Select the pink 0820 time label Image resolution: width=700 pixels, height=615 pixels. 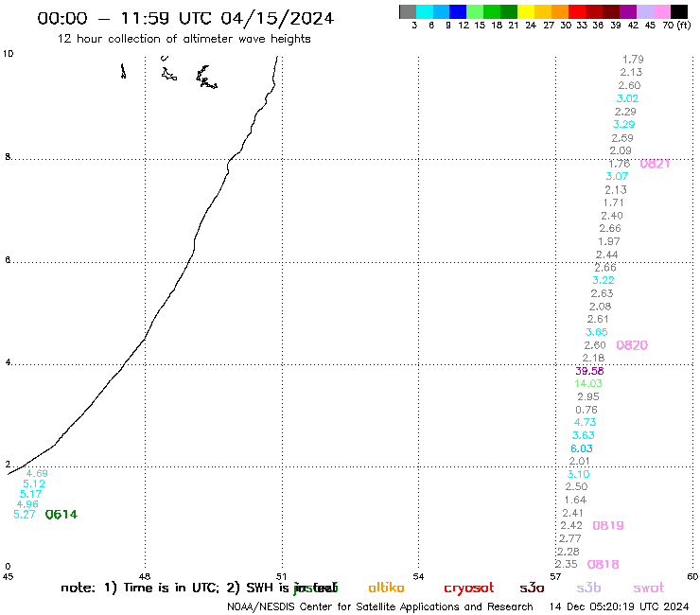coord(632,345)
